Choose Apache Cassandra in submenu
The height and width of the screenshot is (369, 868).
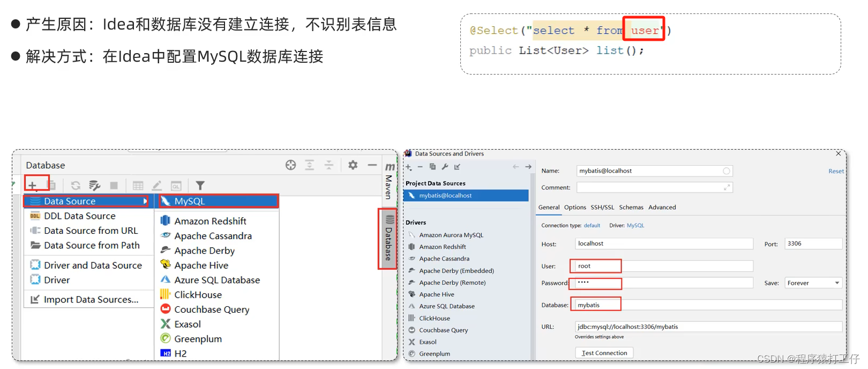click(x=218, y=236)
